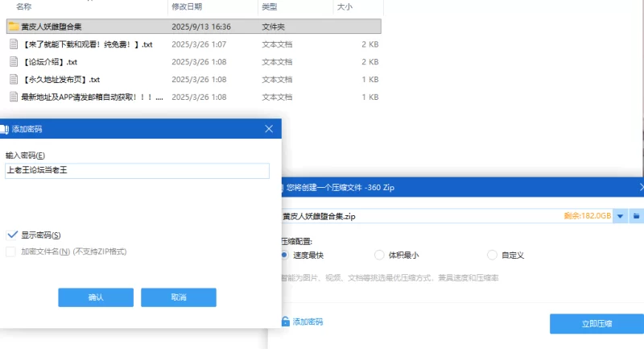Expand the dropdown arrow next to remaining space
Viewport: 644px width, 349px height.
620,216
